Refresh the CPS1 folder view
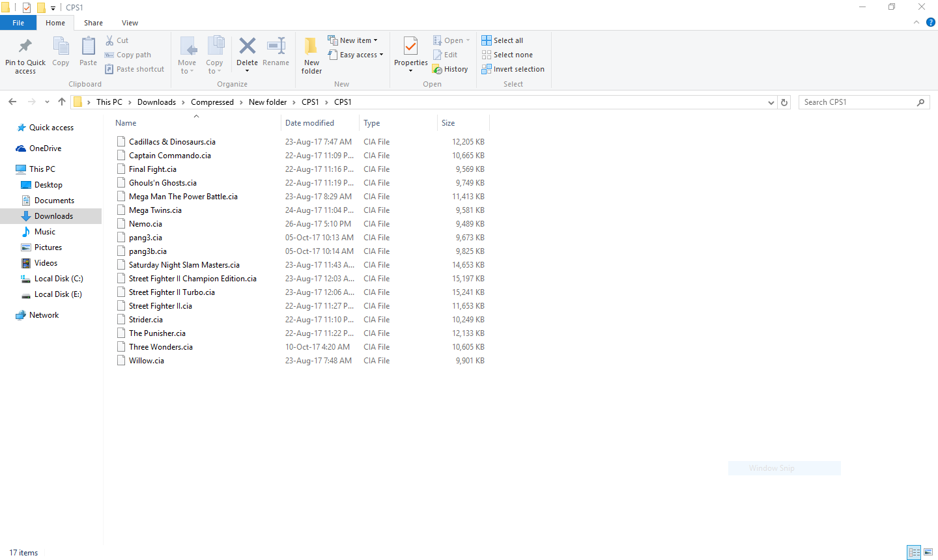Screen dimensions: 938x560 [784, 102]
